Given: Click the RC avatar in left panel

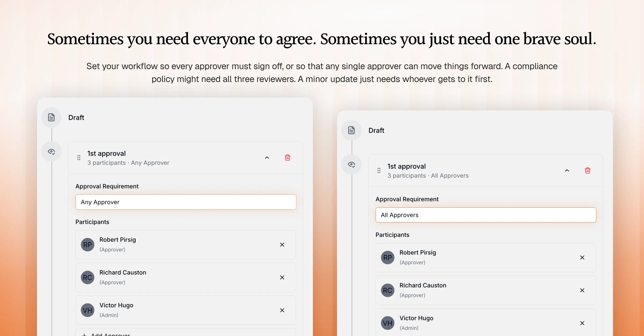Looking at the screenshot, I should 87,278.
